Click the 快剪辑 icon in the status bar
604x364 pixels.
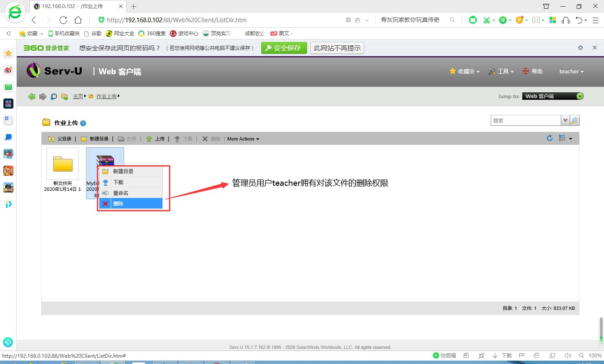pos(445,356)
